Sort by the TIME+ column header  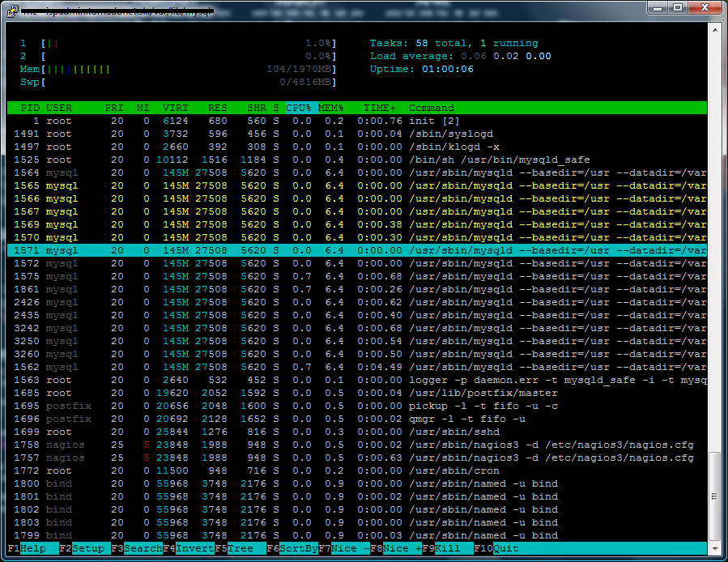click(380, 108)
